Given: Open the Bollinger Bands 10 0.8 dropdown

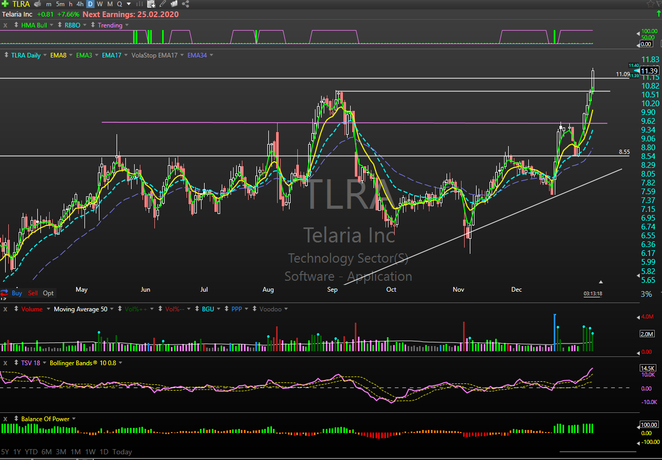Looking at the screenshot, I should (120, 363).
